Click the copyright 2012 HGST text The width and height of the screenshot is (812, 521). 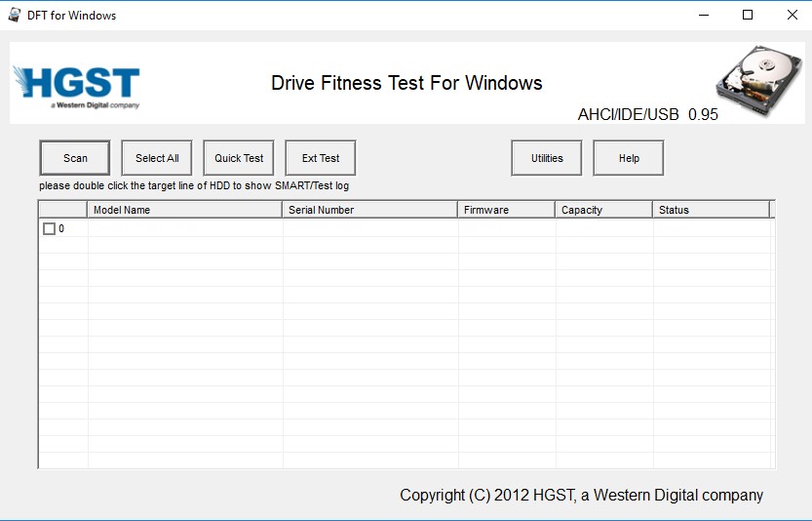[x=582, y=495]
